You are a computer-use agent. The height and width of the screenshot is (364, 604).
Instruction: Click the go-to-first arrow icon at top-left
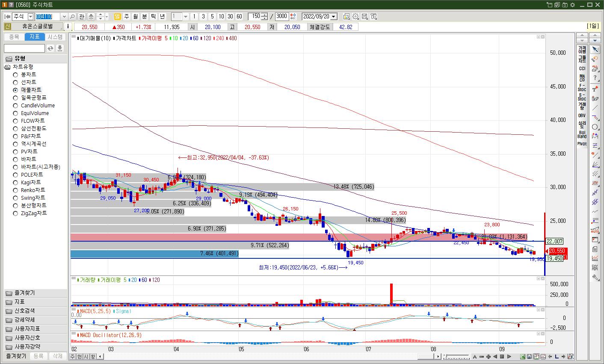7,17
